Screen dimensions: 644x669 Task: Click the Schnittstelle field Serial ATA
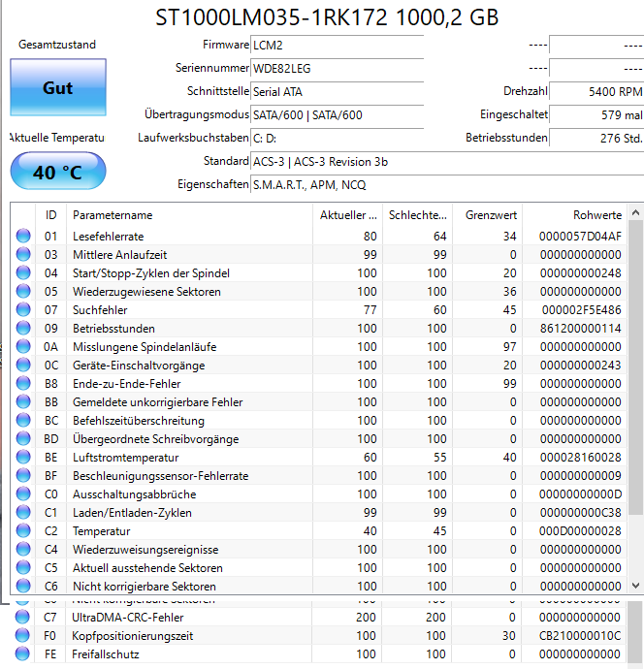point(337,92)
